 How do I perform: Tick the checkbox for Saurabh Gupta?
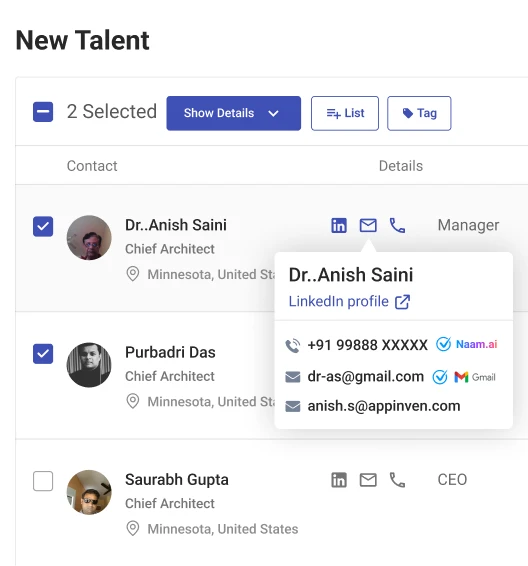point(43,481)
